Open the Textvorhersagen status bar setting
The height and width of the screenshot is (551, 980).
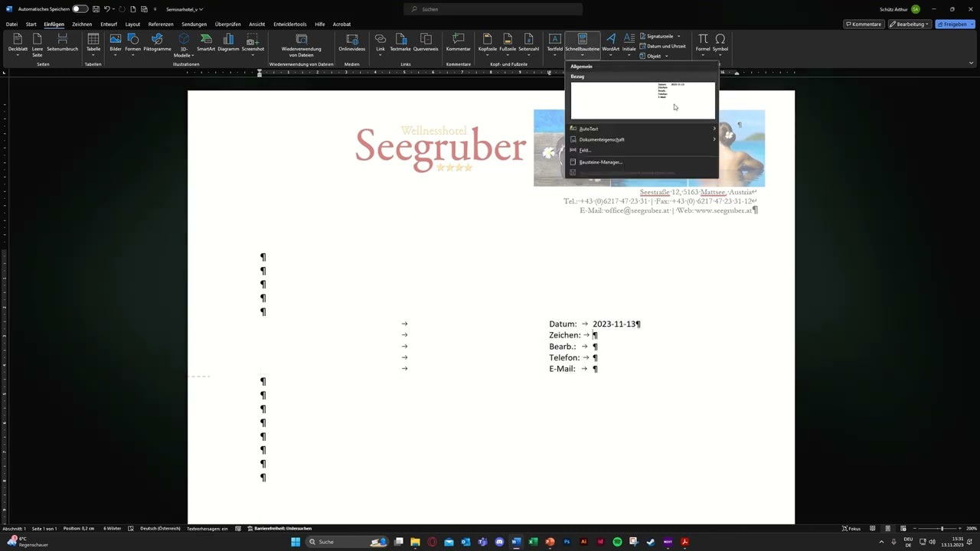(x=207, y=529)
